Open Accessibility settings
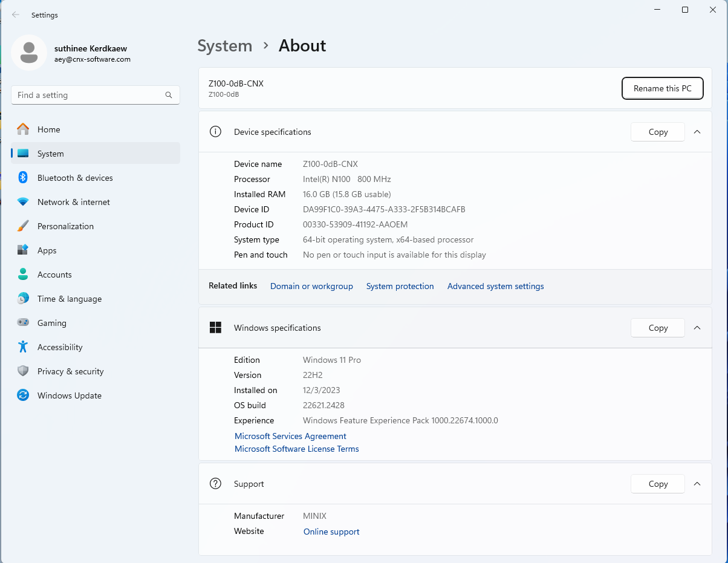 pyautogui.click(x=96, y=347)
